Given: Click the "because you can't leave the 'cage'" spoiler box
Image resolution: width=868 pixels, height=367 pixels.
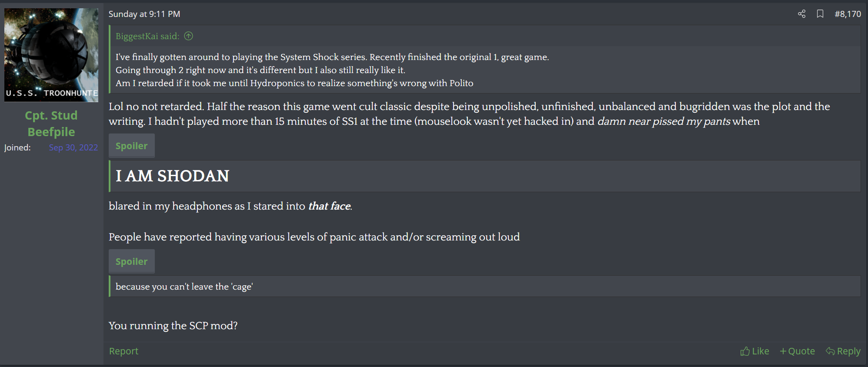Looking at the screenshot, I should [x=484, y=287].
